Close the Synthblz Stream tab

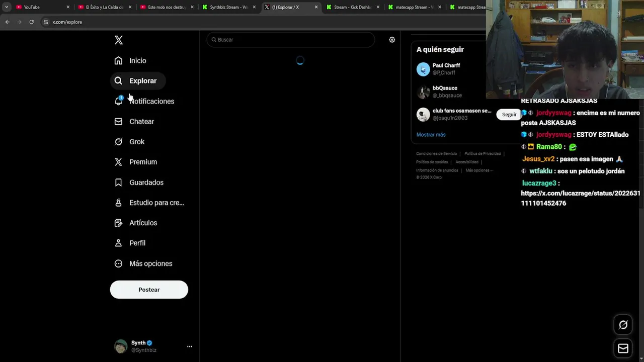pyautogui.click(x=254, y=7)
